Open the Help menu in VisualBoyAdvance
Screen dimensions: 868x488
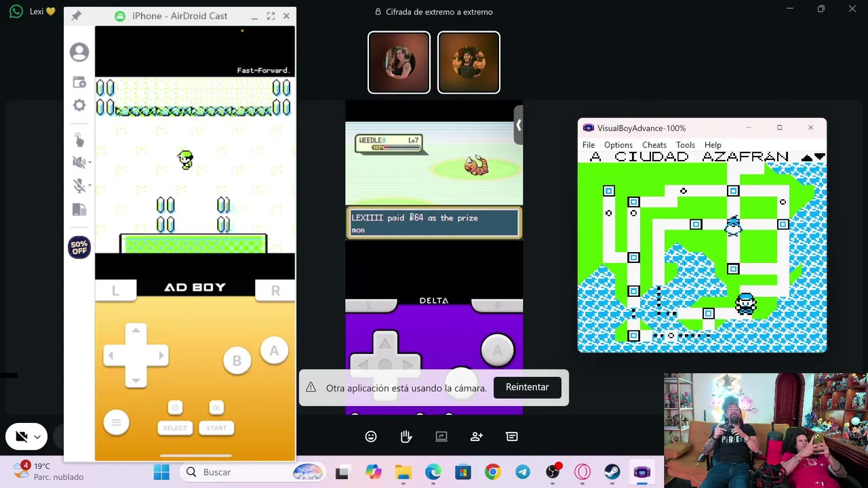click(713, 144)
